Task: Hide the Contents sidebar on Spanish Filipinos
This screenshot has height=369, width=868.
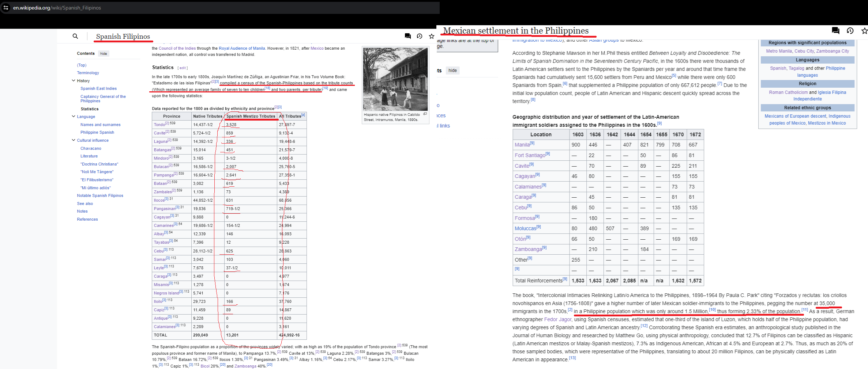Action: pos(104,54)
